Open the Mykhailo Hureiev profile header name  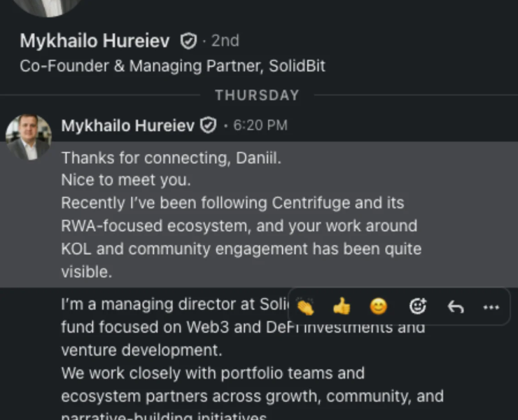coord(94,41)
